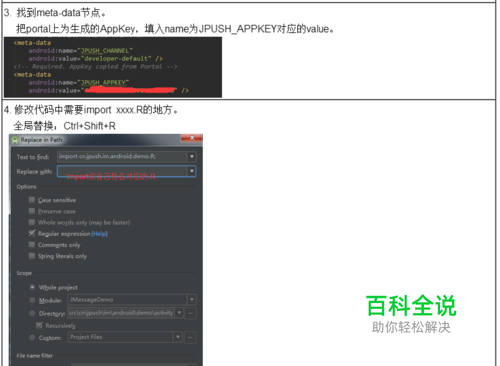Click the Replace in Path window icon

point(15,140)
